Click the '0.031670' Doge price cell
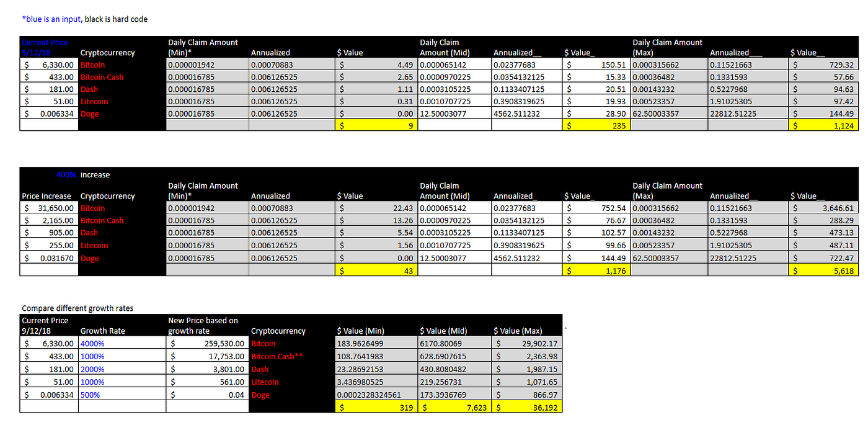Viewport: 868px width, 425px height. tap(49, 257)
